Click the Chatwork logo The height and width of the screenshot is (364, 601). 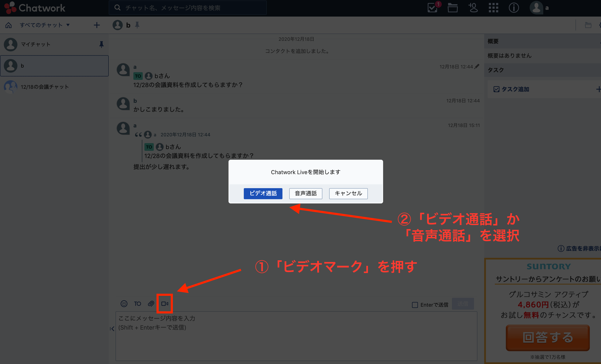(35, 8)
